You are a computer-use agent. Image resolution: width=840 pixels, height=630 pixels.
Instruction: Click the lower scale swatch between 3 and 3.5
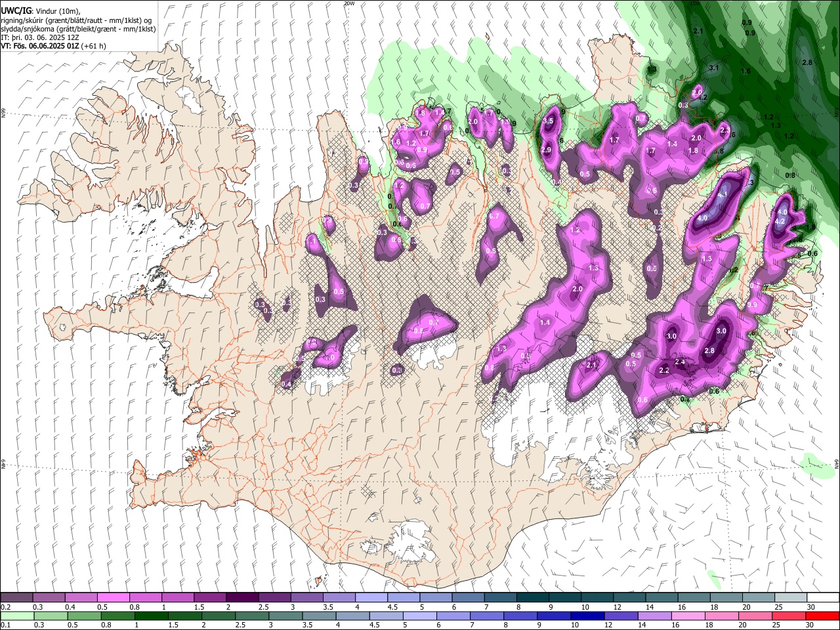click(285, 616)
